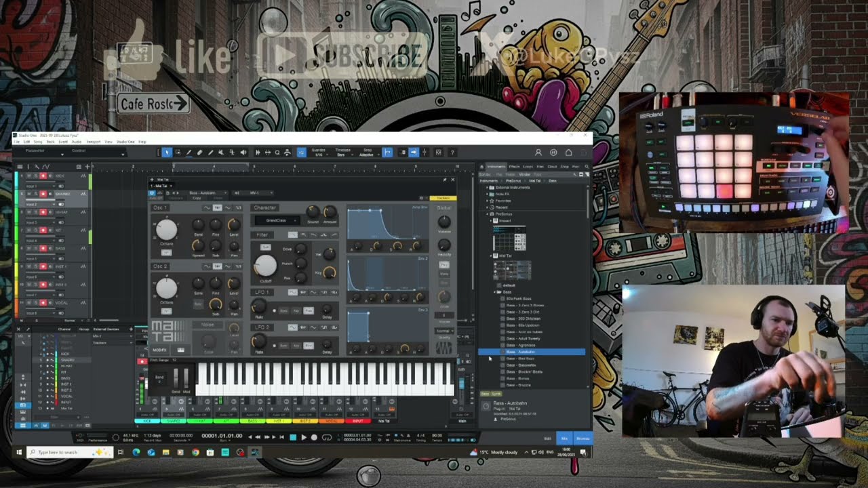Solo the SNARE track
This screenshot has height=488, width=868.
point(35,194)
